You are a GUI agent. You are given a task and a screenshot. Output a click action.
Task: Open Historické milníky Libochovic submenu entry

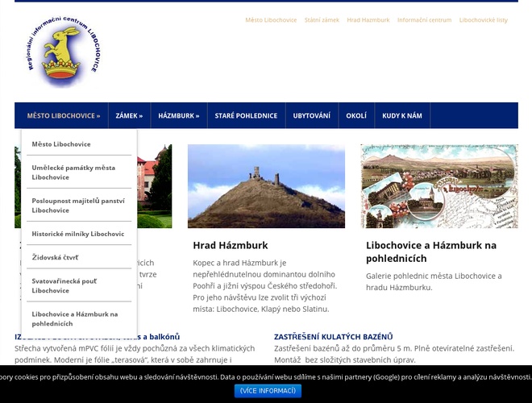click(x=78, y=234)
